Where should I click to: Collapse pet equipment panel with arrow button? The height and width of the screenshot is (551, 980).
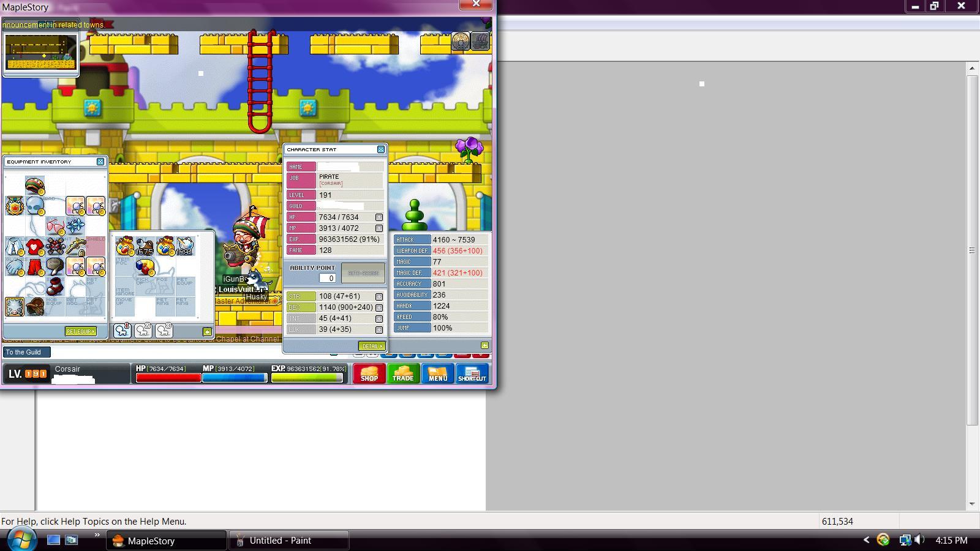[x=207, y=332]
